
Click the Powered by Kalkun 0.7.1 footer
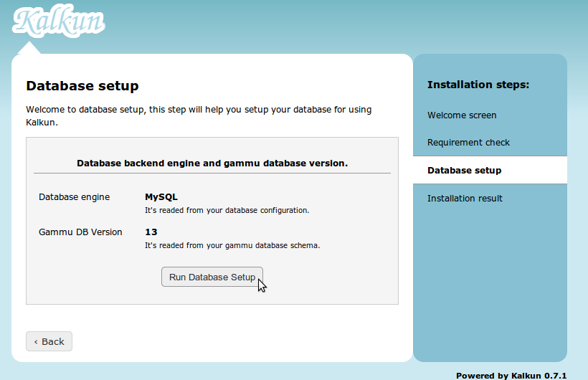point(511,376)
